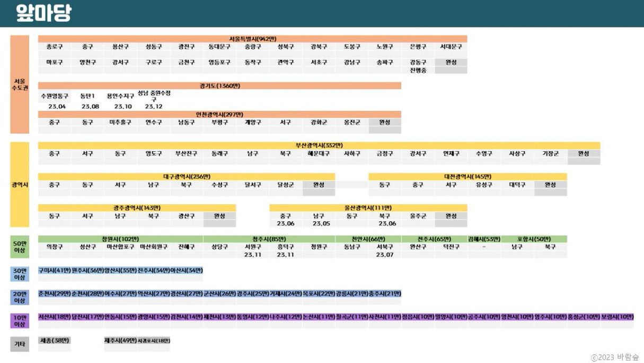
Task: Click the 춘천시(29만) cell
Action: [55, 293]
